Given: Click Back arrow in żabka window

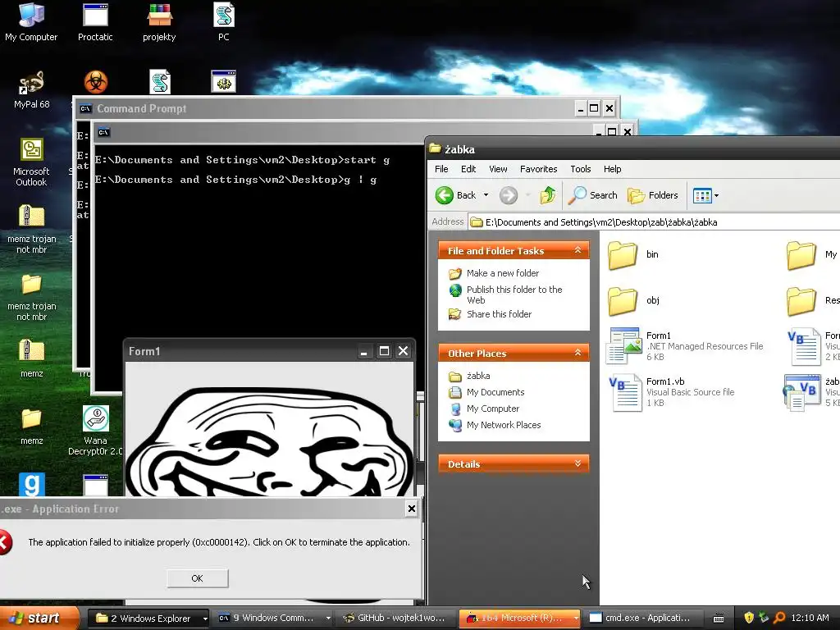Looking at the screenshot, I should pyautogui.click(x=455, y=195).
